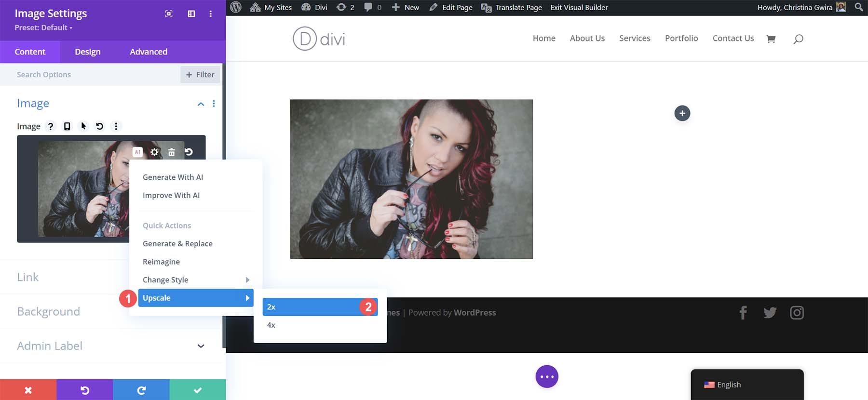Open Image section three-dot options
Image resolution: width=868 pixels, height=400 pixels.
(x=214, y=104)
